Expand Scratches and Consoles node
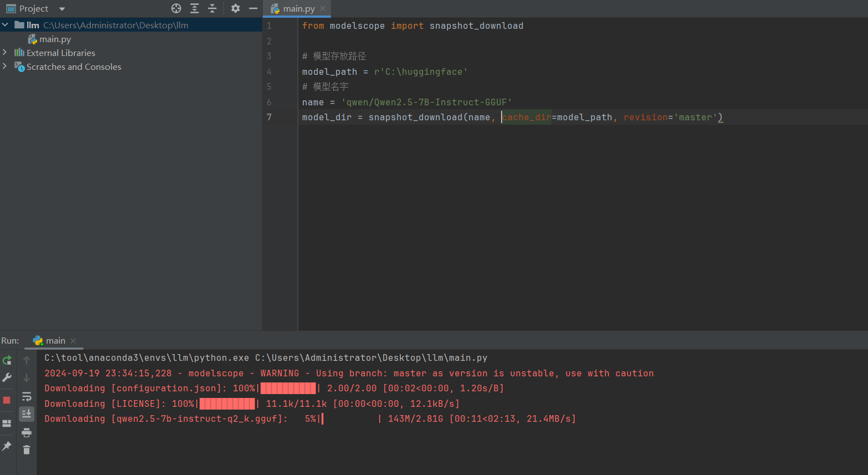The width and height of the screenshot is (868, 475). pos(5,66)
